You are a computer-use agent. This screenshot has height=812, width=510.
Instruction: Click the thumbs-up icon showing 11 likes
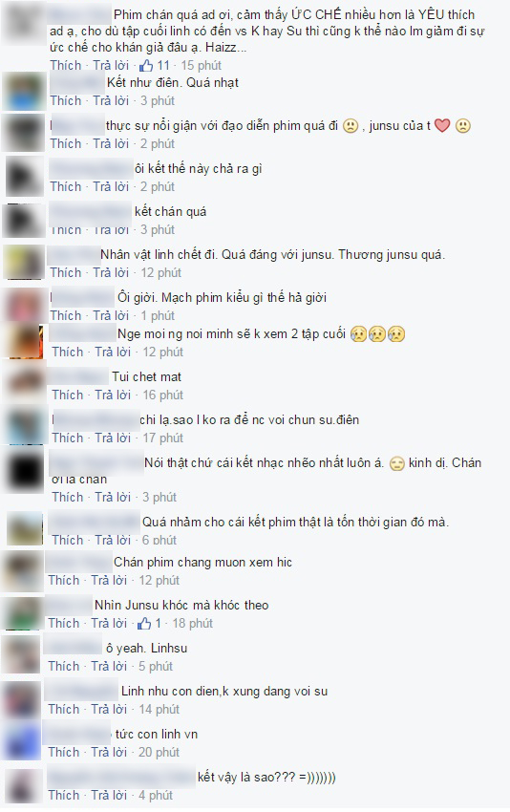(146, 65)
